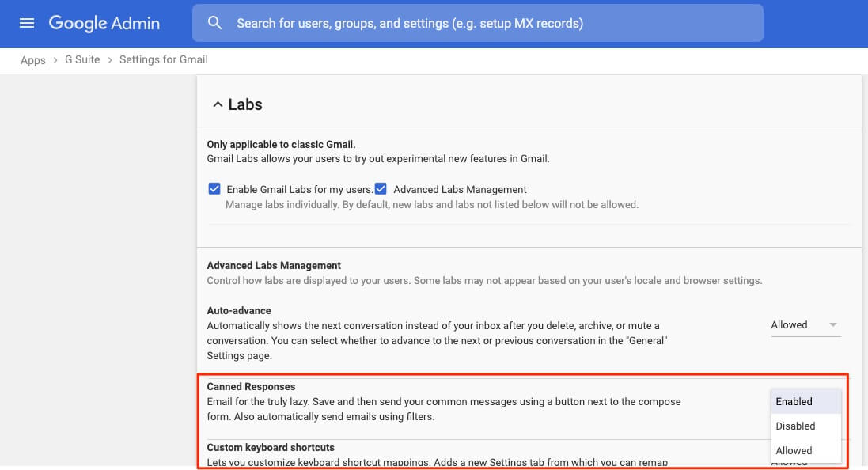This screenshot has width=868, height=470.
Task: Choose Disabled in the open dropdown list
Action: click(x=795, y=426)
